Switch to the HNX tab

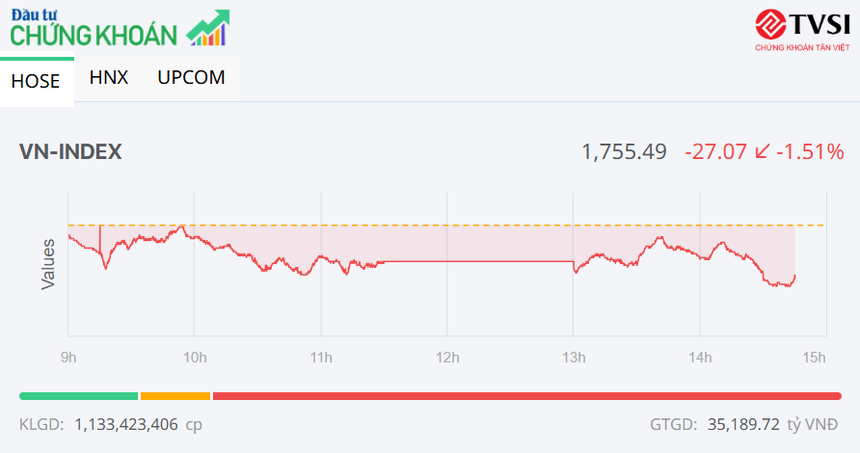pyautogui.click(x=108, y=77)
